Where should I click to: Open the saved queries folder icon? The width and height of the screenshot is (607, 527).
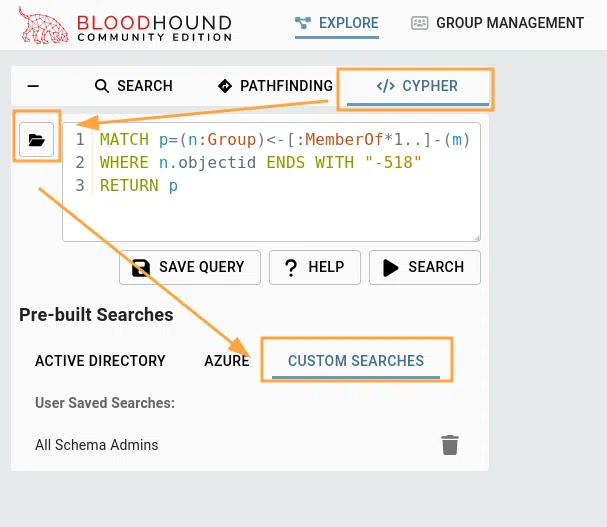click(x=37, y=140)
